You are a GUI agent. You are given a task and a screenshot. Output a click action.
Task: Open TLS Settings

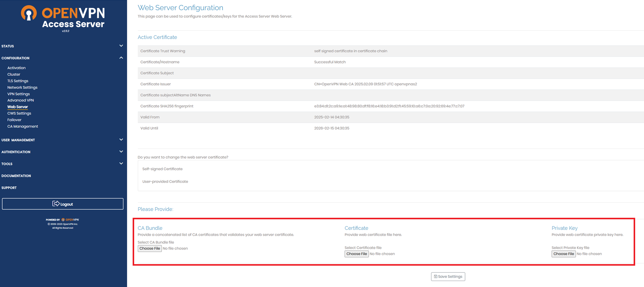point(18,81)
